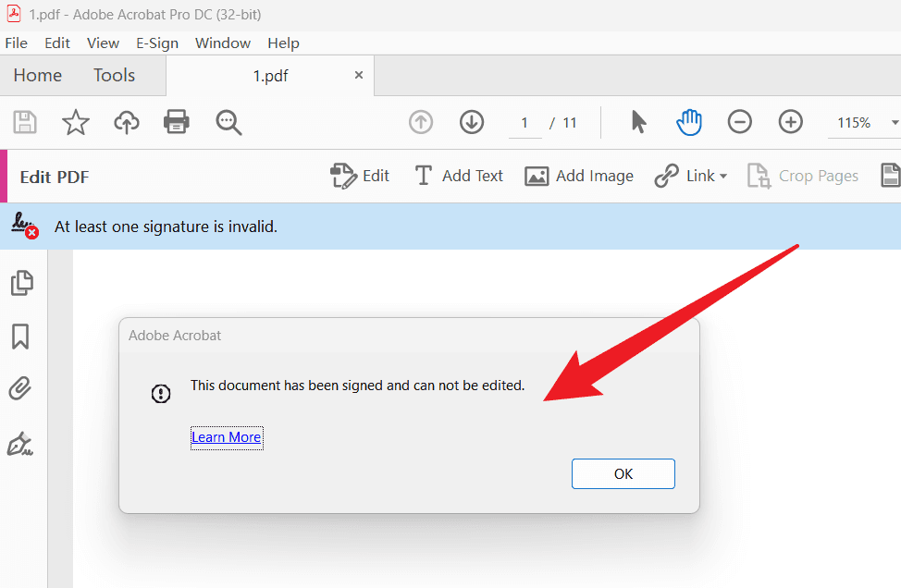Viewport: 901px width, 588px height.
Task: Click the Adobe Acrobat dialog title
Action: point(175,336)
